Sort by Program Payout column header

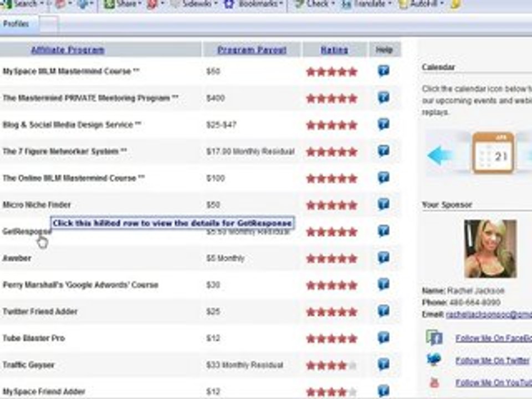[x=252, y=50]
